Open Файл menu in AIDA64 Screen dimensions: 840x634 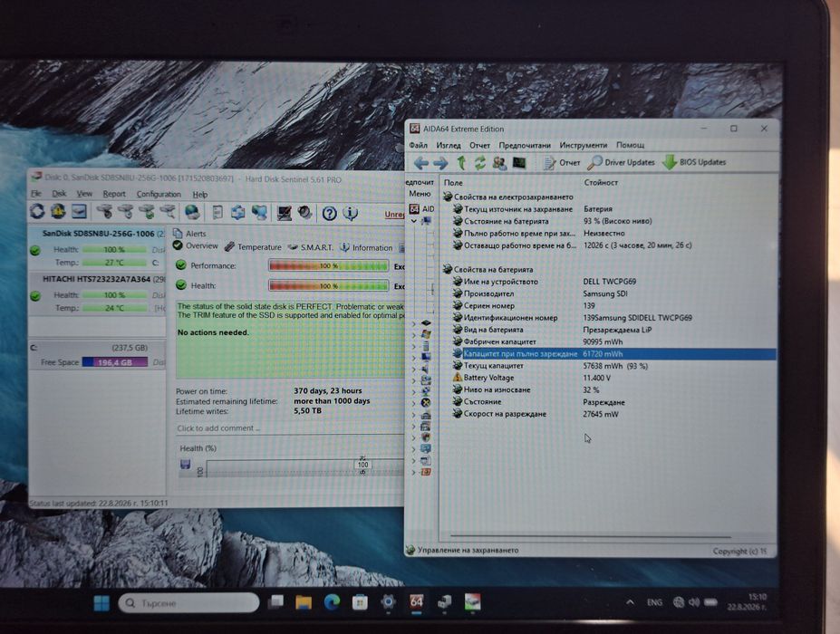419,145
